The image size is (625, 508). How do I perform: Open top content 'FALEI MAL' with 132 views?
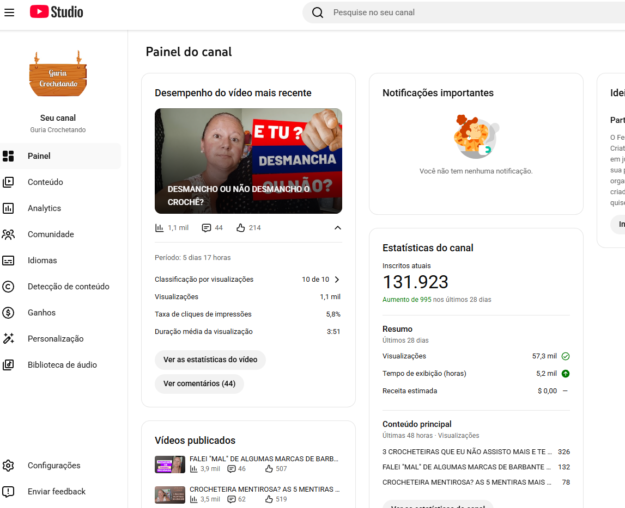(x=476, y=467)
